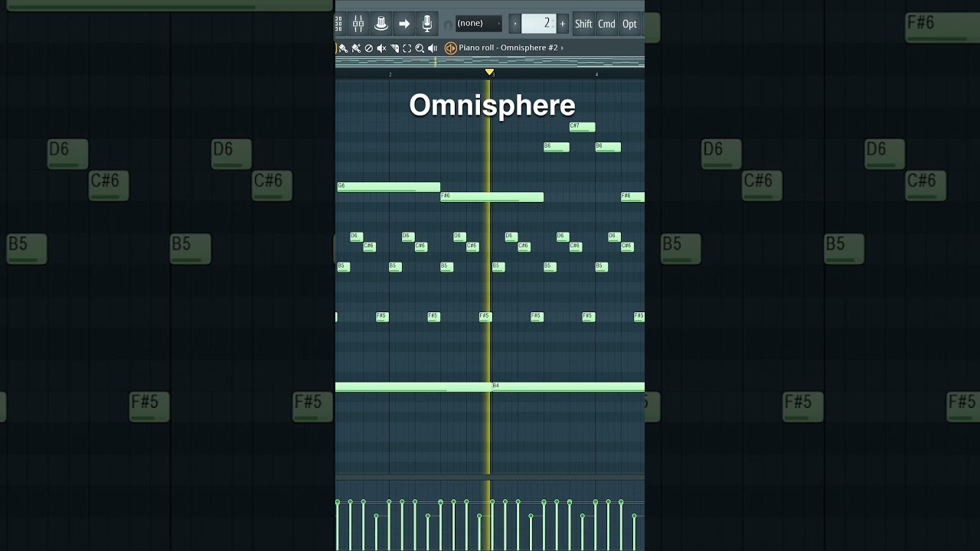Open the (none) dropdown
The height and width of the screenshot is (551, 980).
[479, 24]
